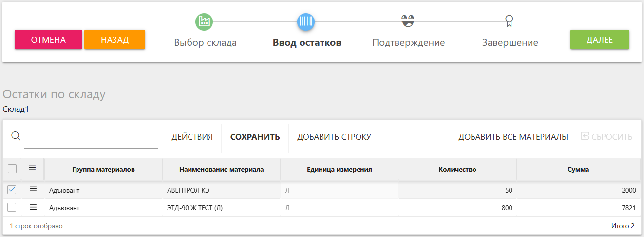Click the blue barcode step icon

[306, 21]
